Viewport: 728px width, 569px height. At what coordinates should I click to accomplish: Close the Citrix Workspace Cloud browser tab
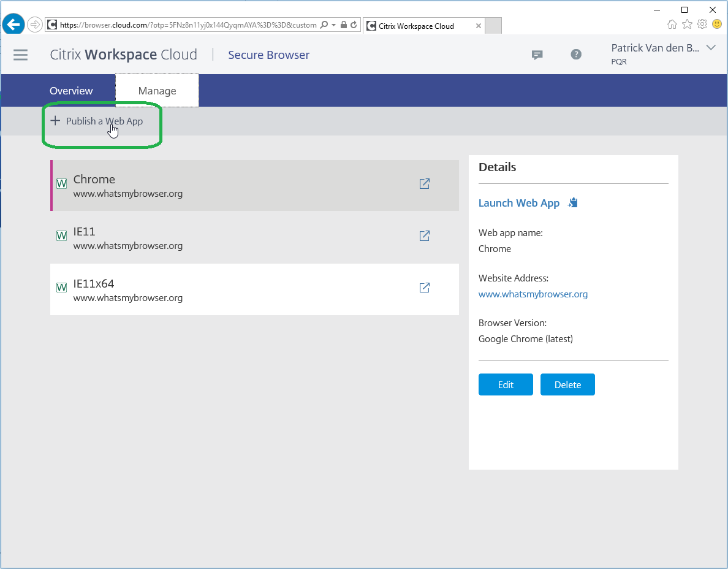click(x=478, y=26)
